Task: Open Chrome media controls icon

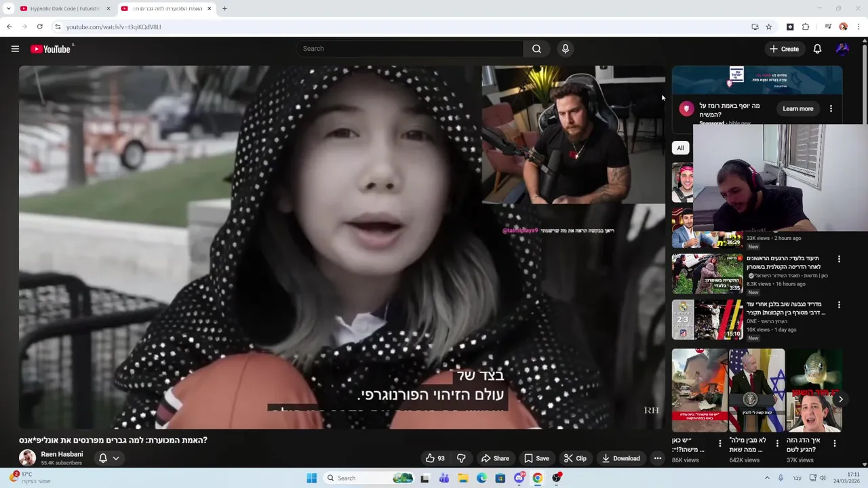Action: 828,27
